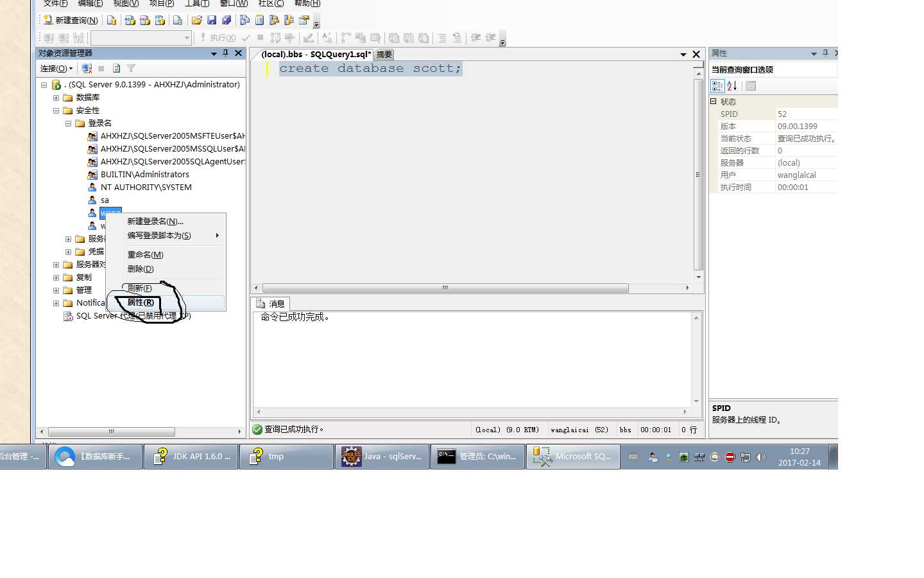This screenshot has width=924, height=578.
Task: Choose 属性(R) in context menu
Action: pos(166,302)
